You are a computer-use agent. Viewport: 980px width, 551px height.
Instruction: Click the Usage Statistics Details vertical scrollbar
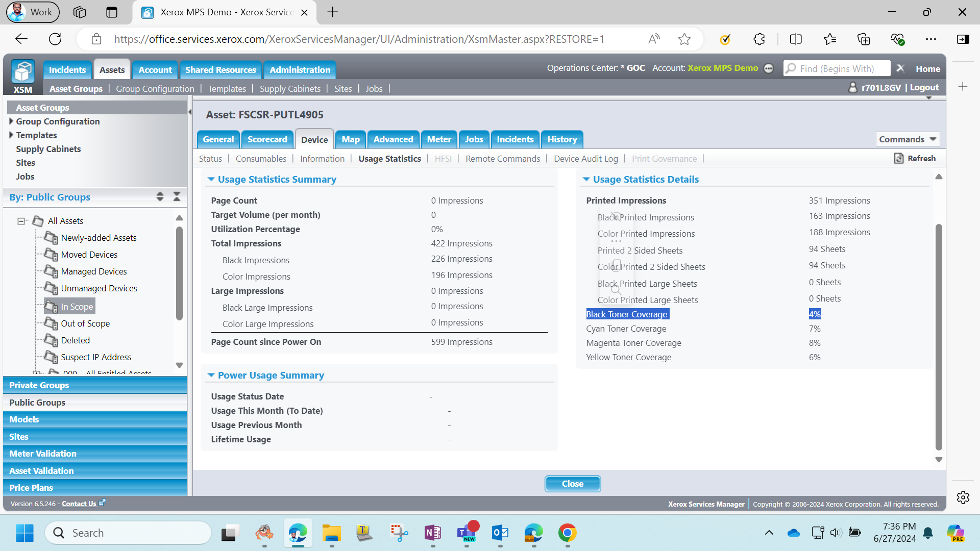point(939,337)
